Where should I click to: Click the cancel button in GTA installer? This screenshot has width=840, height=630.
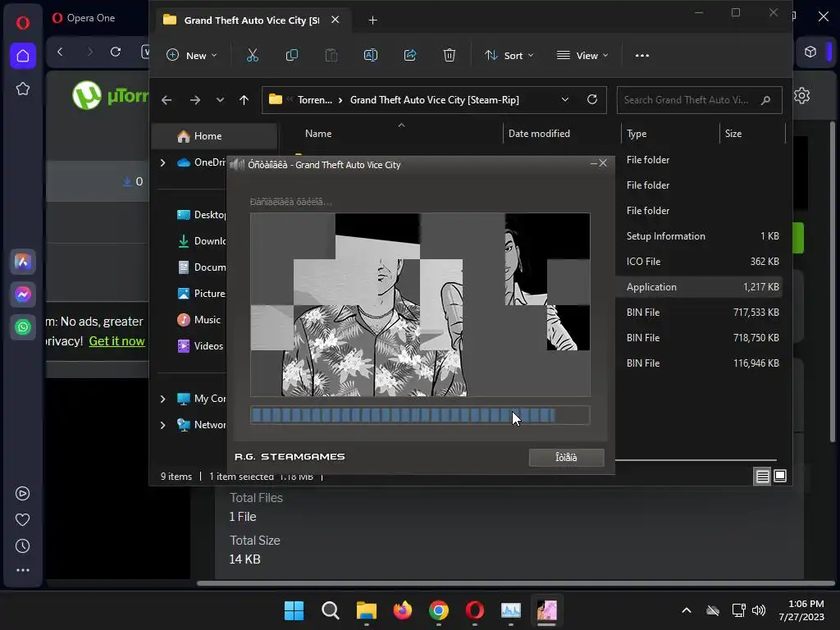click(x=566, y=458)
